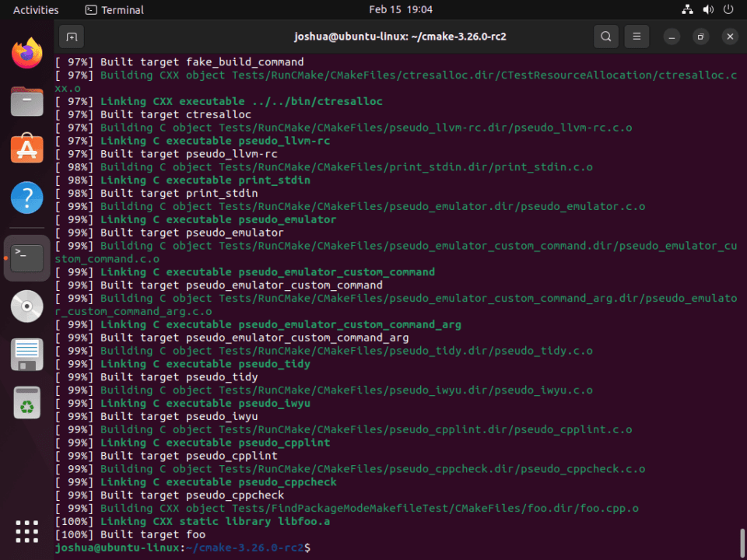
Task: Open the Terminal menu in the top bar
Action: click(114, 9)
